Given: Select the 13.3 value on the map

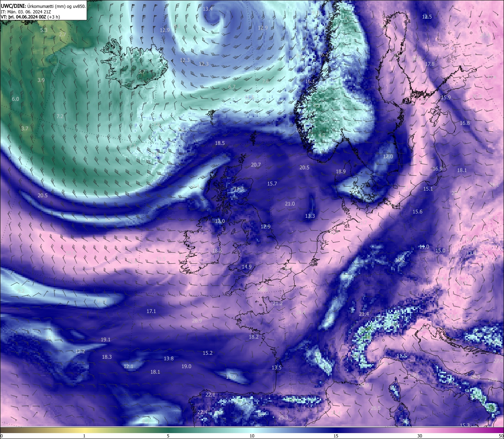Looking at the screenshot, I should point(310,216).
